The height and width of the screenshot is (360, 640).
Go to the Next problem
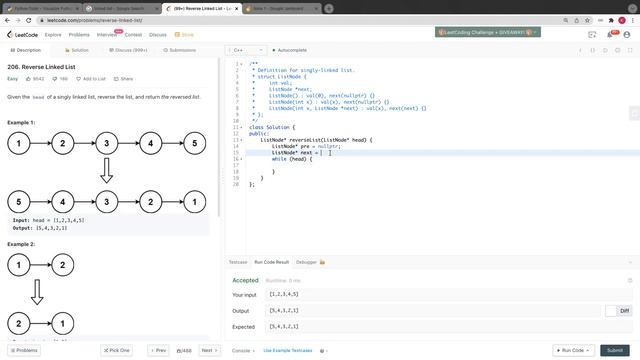210,350
